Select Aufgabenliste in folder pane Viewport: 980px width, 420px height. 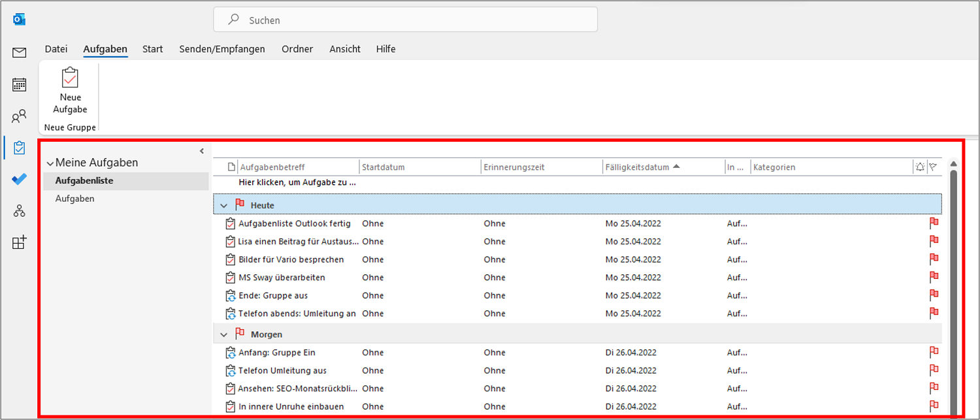126,181
